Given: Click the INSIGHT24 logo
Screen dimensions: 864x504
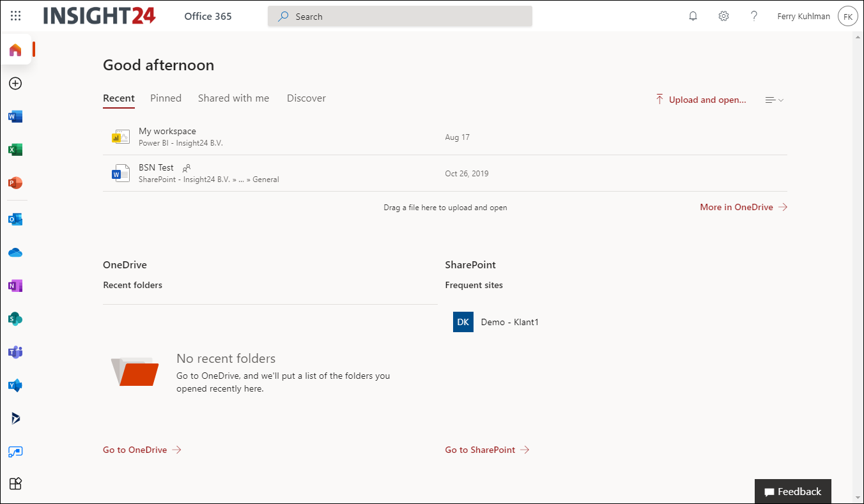Looking at the screenshot, I should [x=100, y=16].
